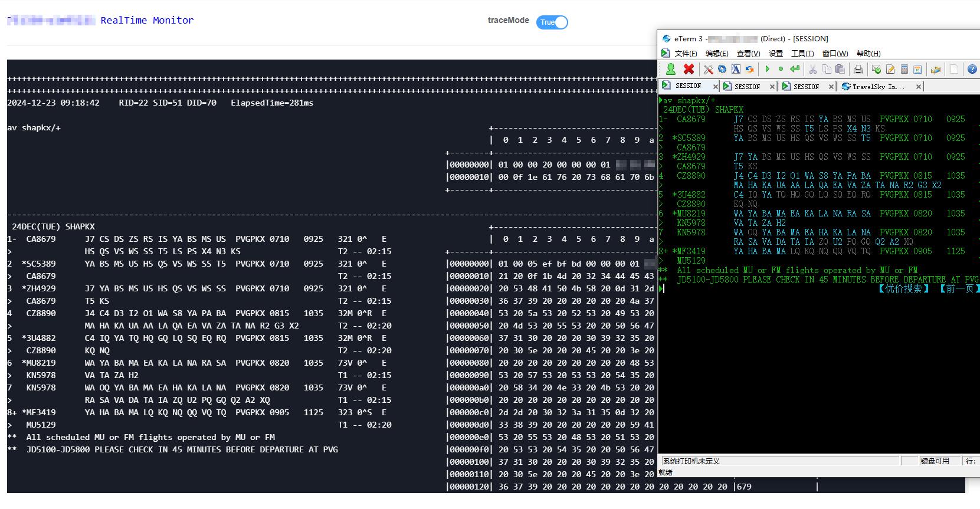Open the calculator tool icon
980x509 pixels.
point(904,70)
